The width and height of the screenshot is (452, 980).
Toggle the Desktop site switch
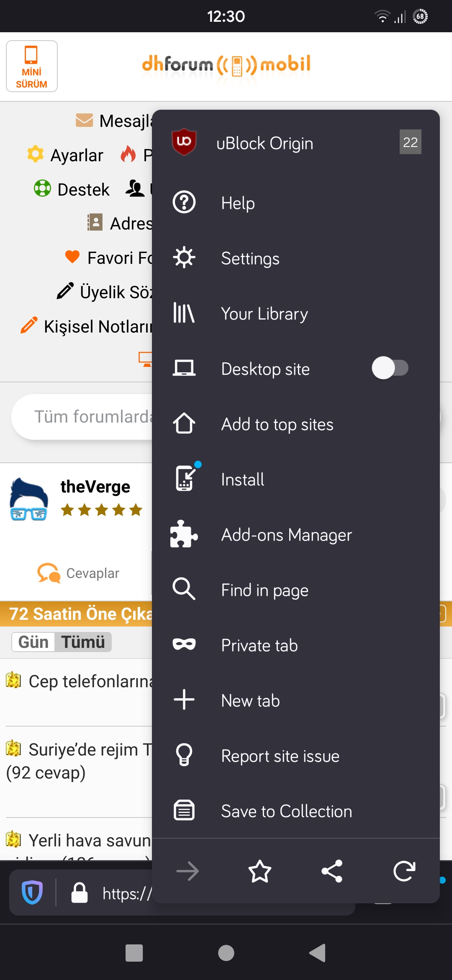pos(390,368)
